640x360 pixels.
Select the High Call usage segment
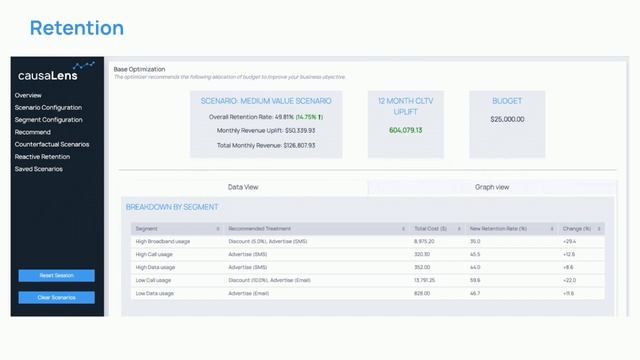point(154,254)
